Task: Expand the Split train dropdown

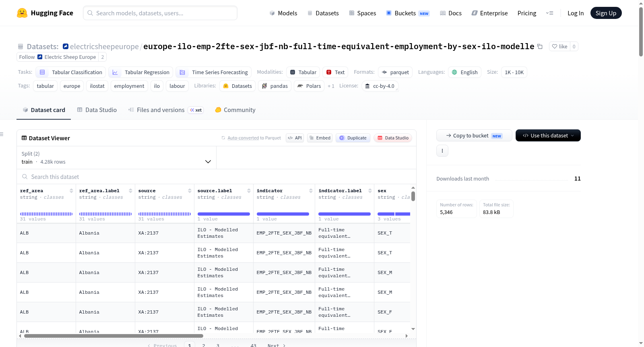Action: pyautogui.click(x=117, y=158)
